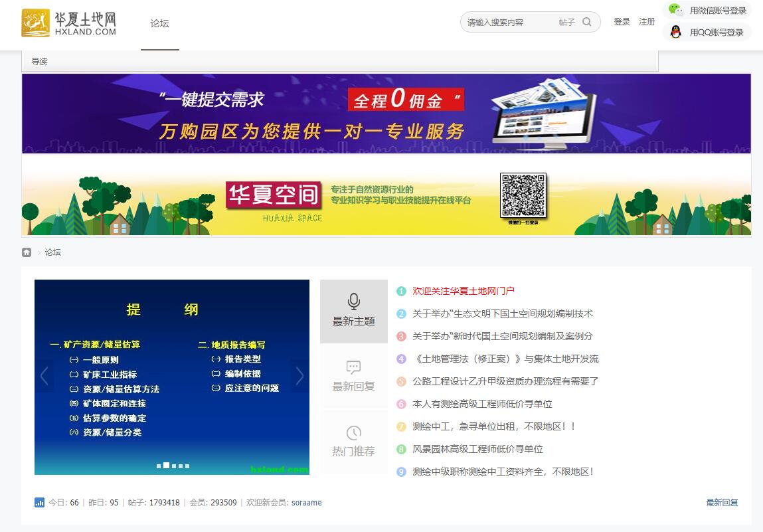Open post 新时代国土空间规划编制及案例分

coord(503,336)
